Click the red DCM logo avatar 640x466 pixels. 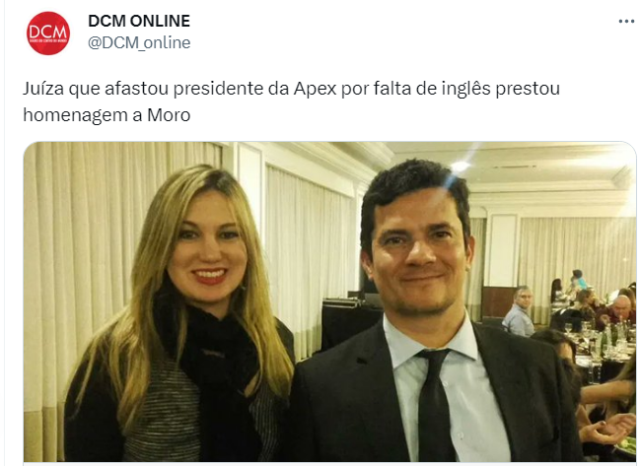click(x=48, y=33)
